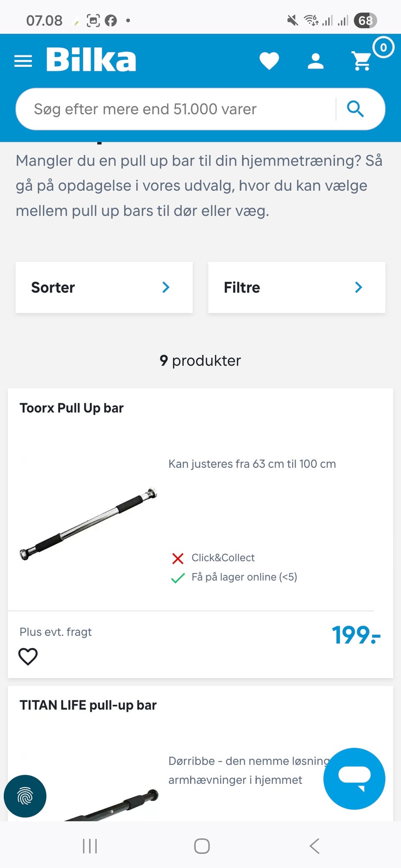This screenshot has height=868, width=401.
Task: Open the hamburger navigation menu
Action: tap(23, 61)
